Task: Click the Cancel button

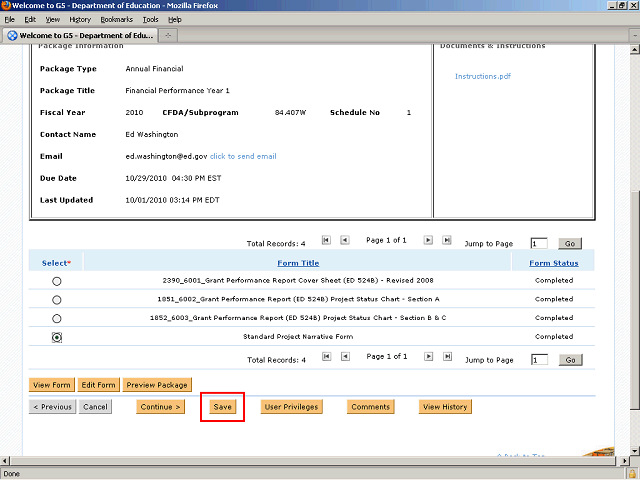Action: coord(95,407)
